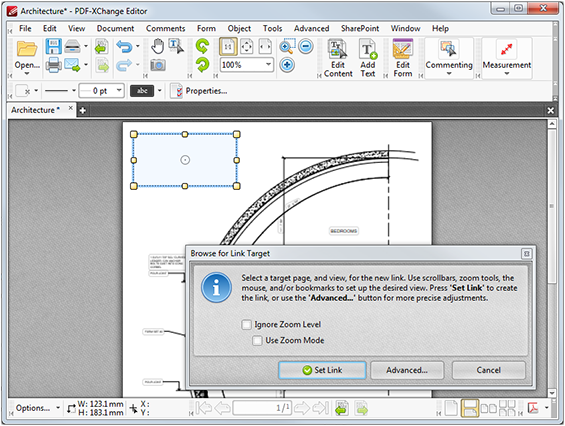Expand the Measurement tools dropdown
This screenshot has width=565, height=426.
(x=507, y=74)
